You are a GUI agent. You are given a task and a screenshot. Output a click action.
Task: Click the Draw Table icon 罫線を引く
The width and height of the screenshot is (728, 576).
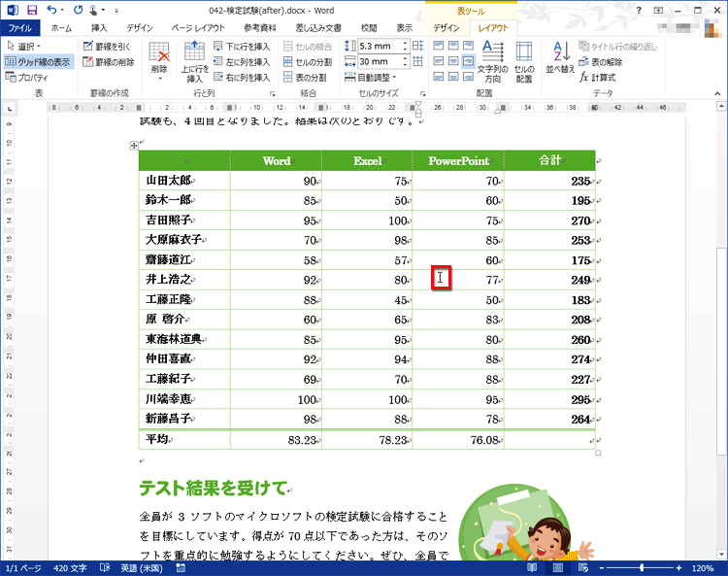107,46
